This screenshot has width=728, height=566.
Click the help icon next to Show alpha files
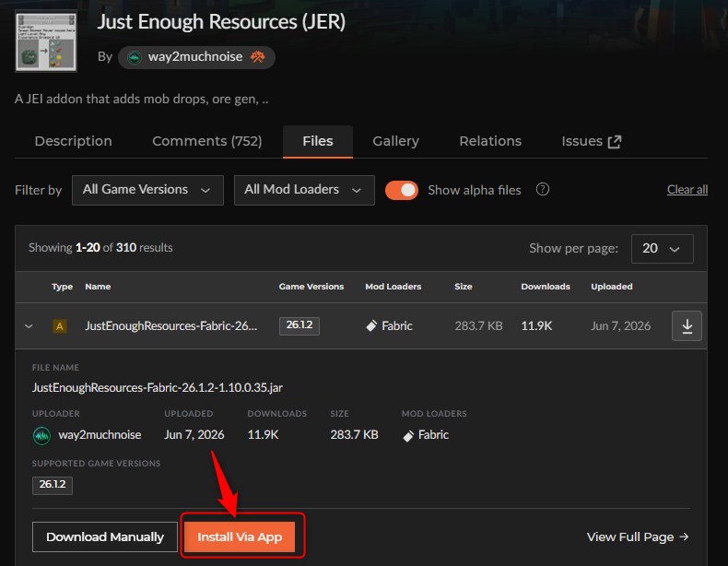point(542,189)
